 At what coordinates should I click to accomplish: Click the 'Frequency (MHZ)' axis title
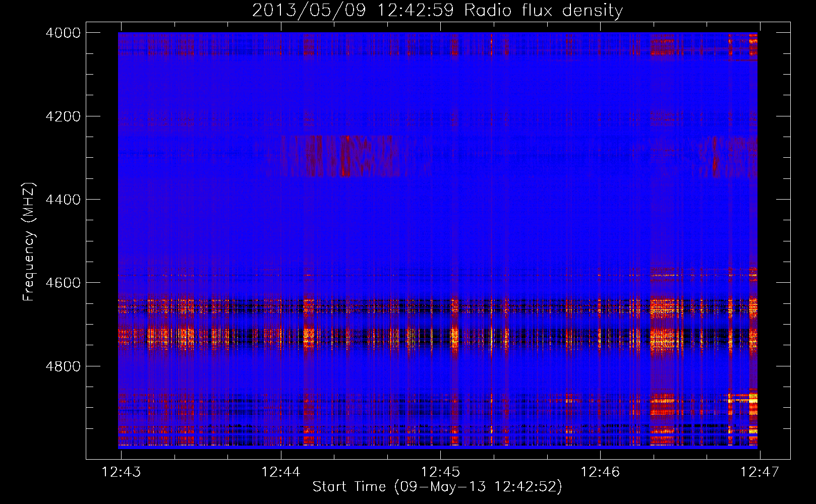point(29,242)
